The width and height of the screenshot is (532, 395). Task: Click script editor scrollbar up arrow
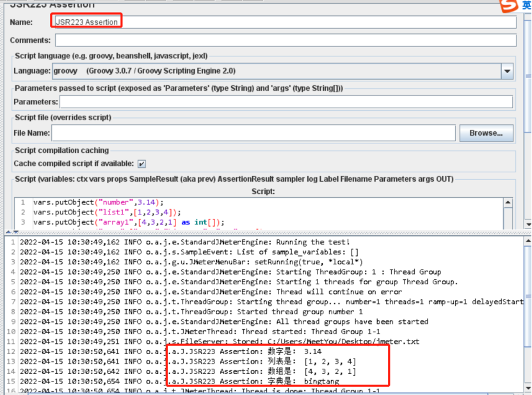pos(508,202)
